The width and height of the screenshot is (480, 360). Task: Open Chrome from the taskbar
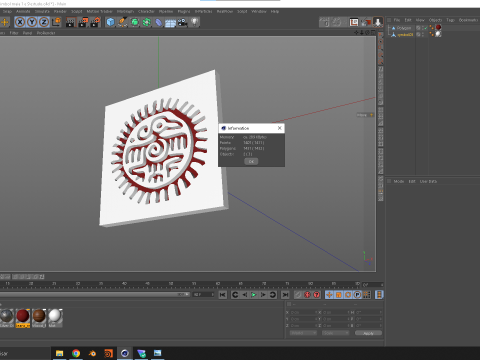(76, 353)
